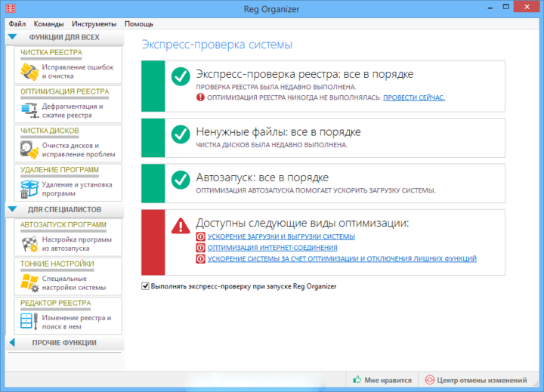
Task: Click the autostart checkered flag icon
Action: pyautogui.click(x=29, y=244)
